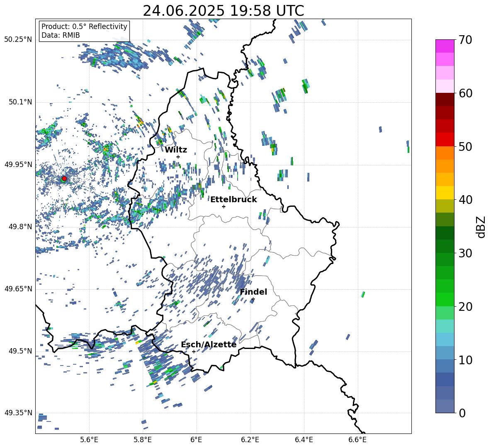Click the colorbar tick value 10
Viewport: 491px width, 448px height.
[465, 360]
